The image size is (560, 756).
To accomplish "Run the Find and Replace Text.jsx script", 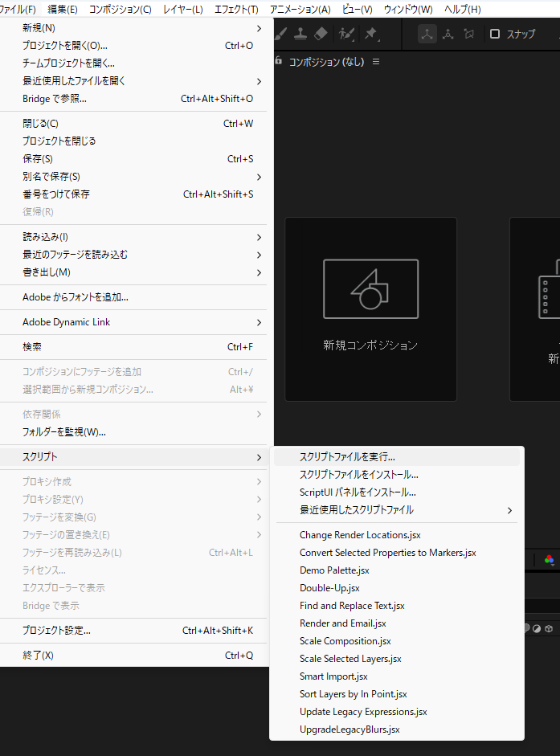I will click(352, 606).
